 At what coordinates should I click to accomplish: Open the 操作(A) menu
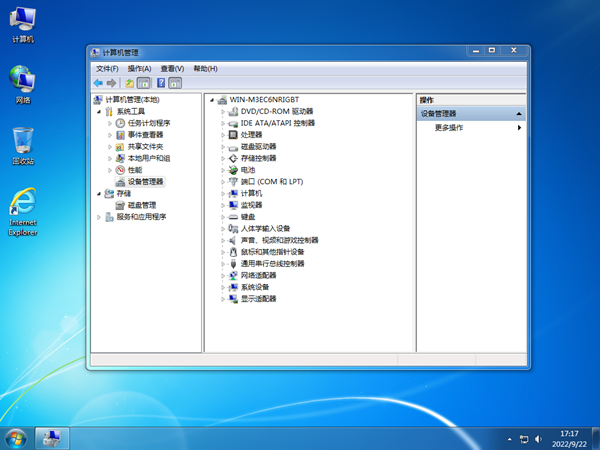139,69
